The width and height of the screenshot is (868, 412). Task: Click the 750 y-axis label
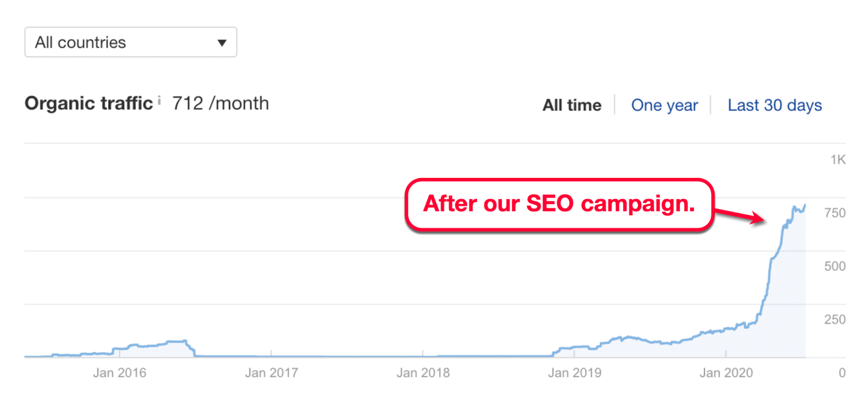click(834, 213)
